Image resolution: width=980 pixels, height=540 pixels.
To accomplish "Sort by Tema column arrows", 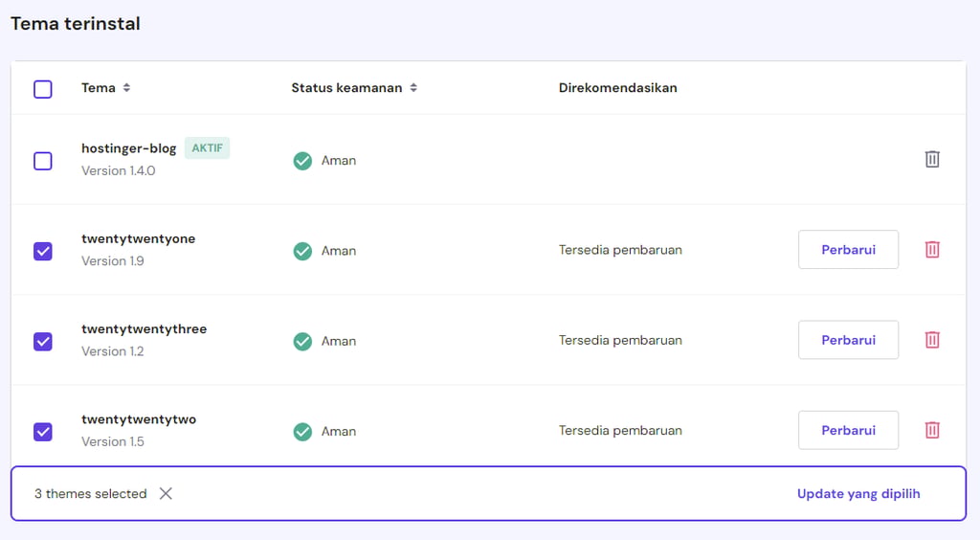I will [126, 87].
